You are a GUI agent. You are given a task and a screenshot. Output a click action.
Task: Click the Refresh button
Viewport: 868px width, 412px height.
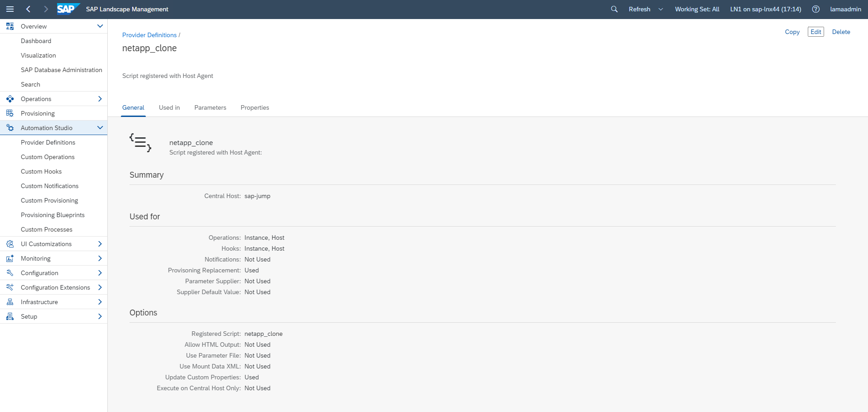click(639, 9)
